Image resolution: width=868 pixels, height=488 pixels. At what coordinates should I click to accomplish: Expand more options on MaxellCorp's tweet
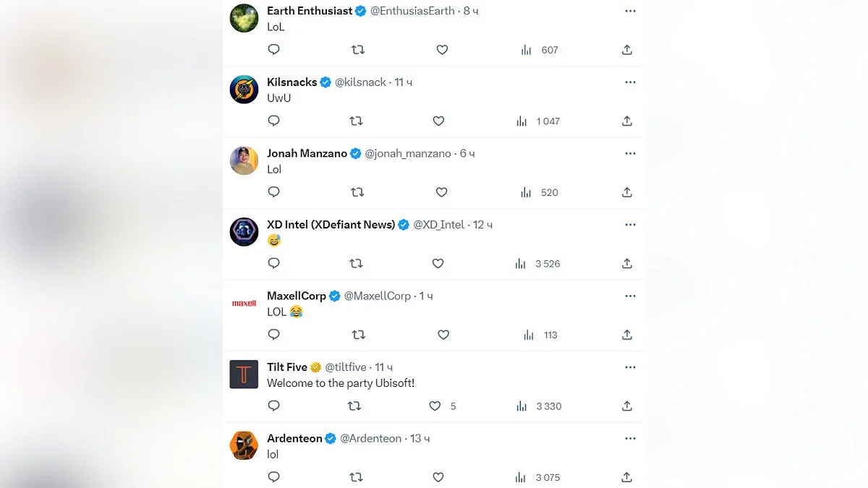pyautogui.click(x=630, y=296)
